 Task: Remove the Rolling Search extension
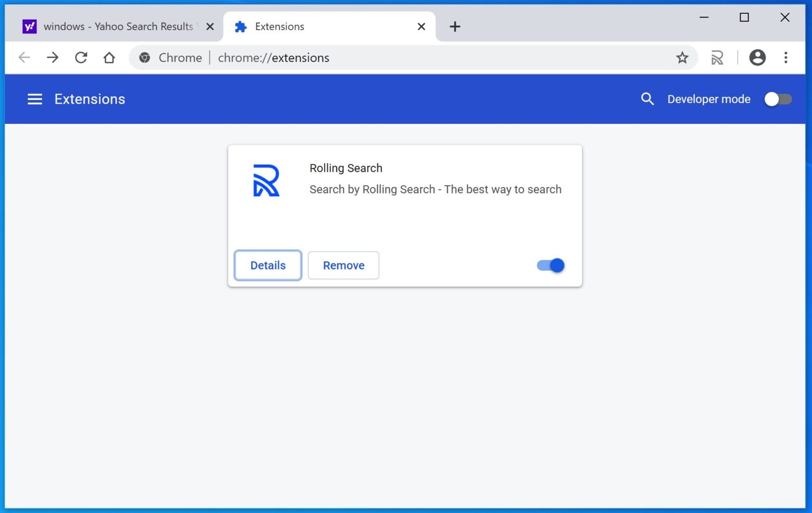[344, 265]
